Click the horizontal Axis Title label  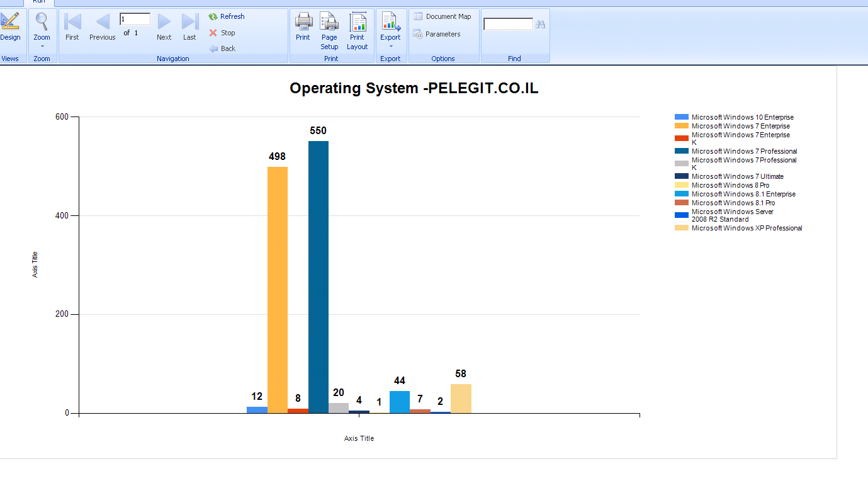coord(359,438)
